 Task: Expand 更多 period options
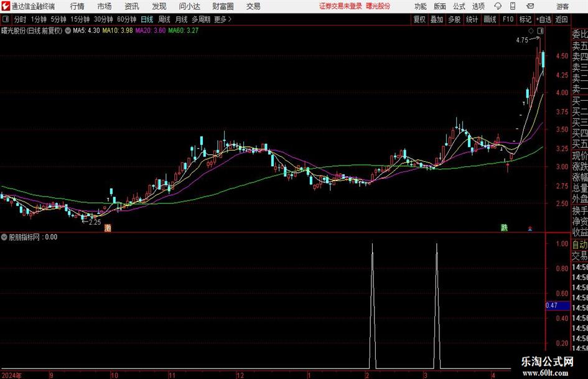223,19
